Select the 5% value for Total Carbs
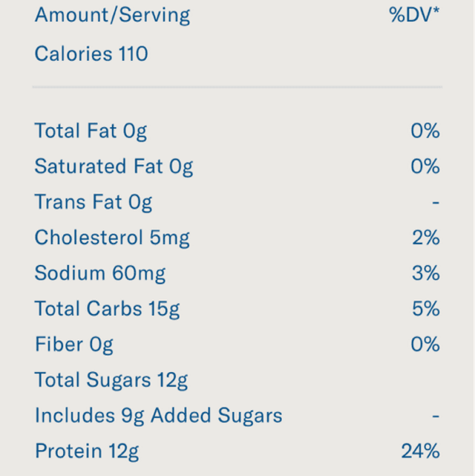The width and height of the screenshot is (475, 476). (x=426, y=309)
